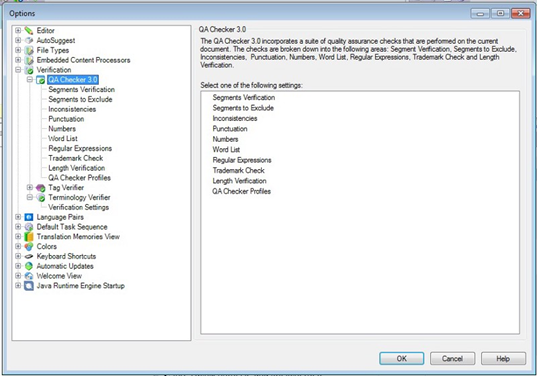Image resolution: width=537 pixels, height=376 pixels.
Task: Select QA Checker Profiles in the tree
Action: 79,178
